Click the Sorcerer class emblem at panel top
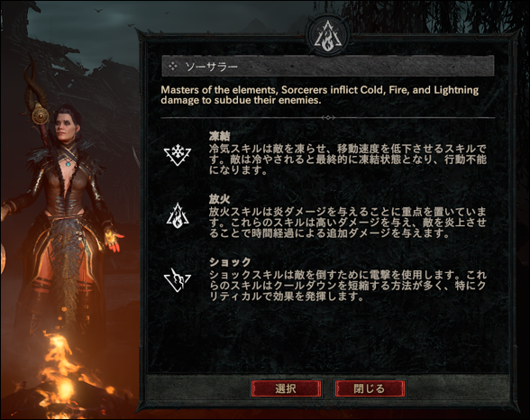Image resolution: width=530 pixels, height=420 pixels. (327, 35)
